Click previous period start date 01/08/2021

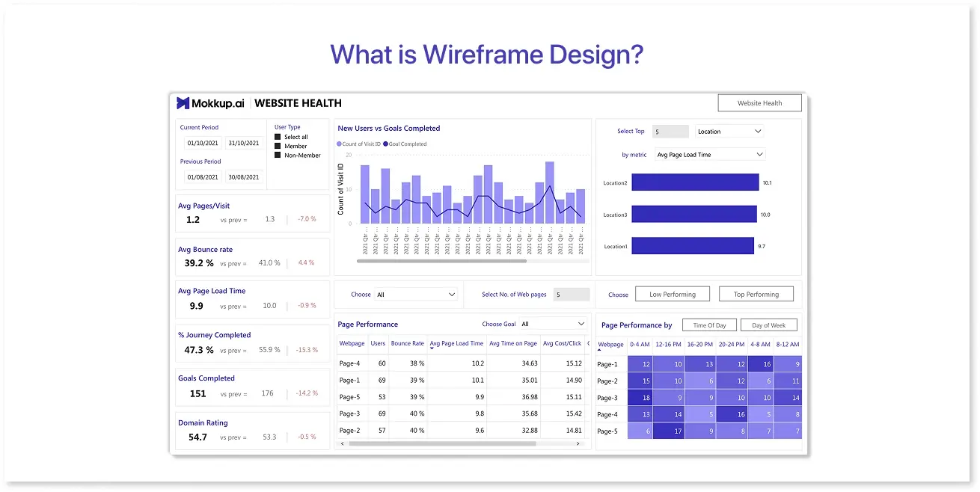[x=203, y=177]
